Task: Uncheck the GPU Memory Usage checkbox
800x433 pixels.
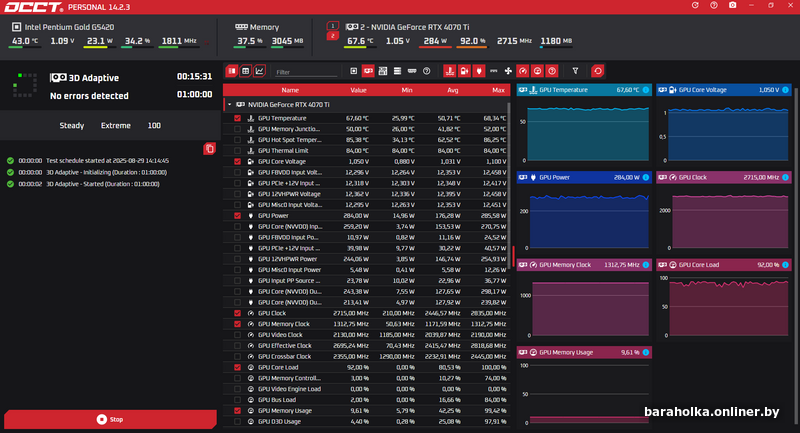Action: 237,411
